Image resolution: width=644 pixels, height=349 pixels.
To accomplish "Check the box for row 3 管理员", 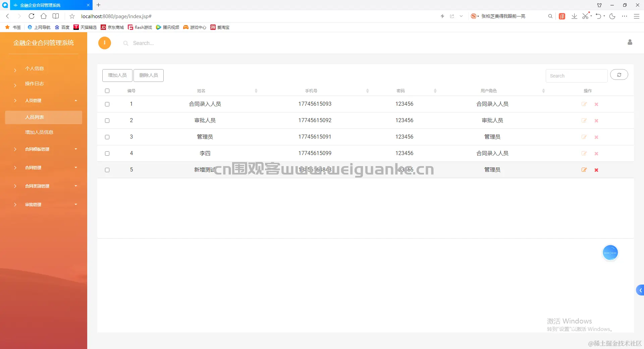I will (x=107, y=137).
